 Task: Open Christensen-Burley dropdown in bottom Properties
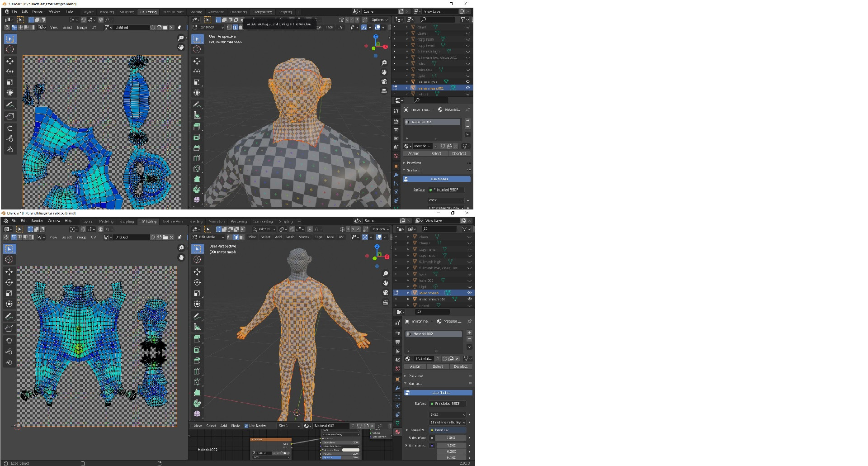pyautogui.click(x=447, y=422)
